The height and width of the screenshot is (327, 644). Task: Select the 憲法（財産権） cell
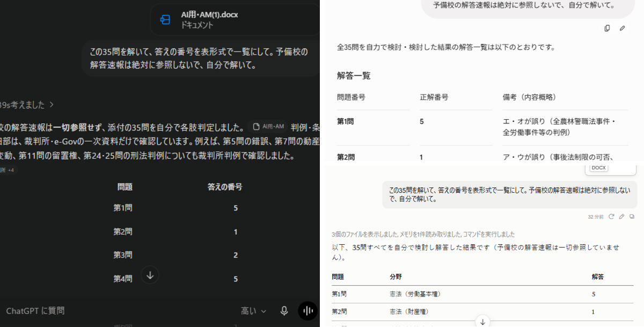tap(409, 311)
